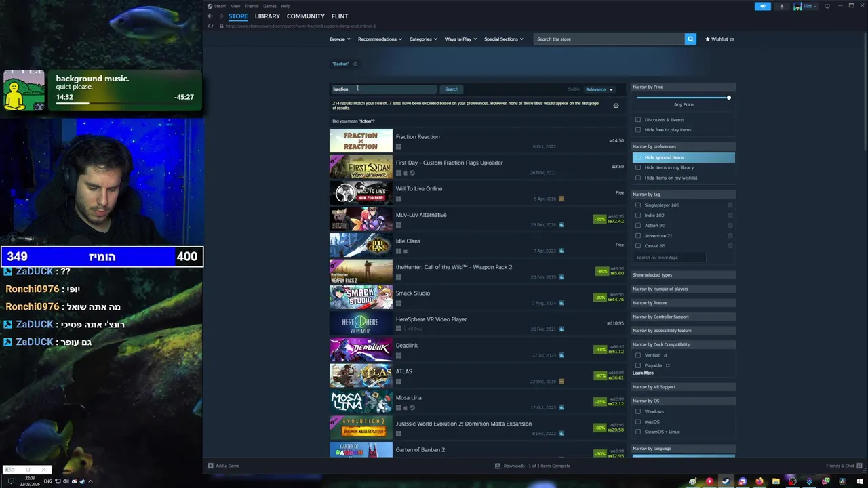Click the fraction search term field
Image resolution: width=868 pixels, height=488 pixels.
(384, 89)
